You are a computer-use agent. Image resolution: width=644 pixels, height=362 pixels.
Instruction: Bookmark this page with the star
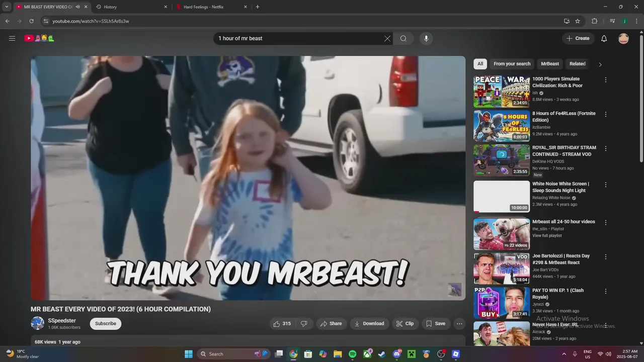tap(578, 21)
